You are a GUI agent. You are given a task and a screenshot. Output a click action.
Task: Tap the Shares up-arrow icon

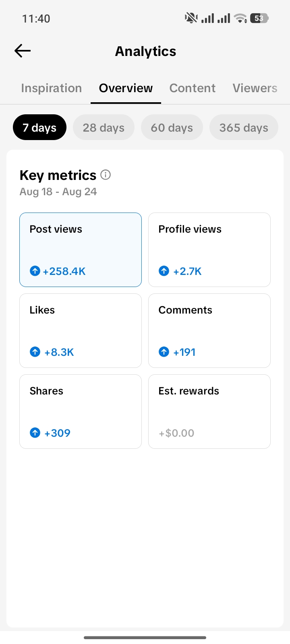coord(35,433)
